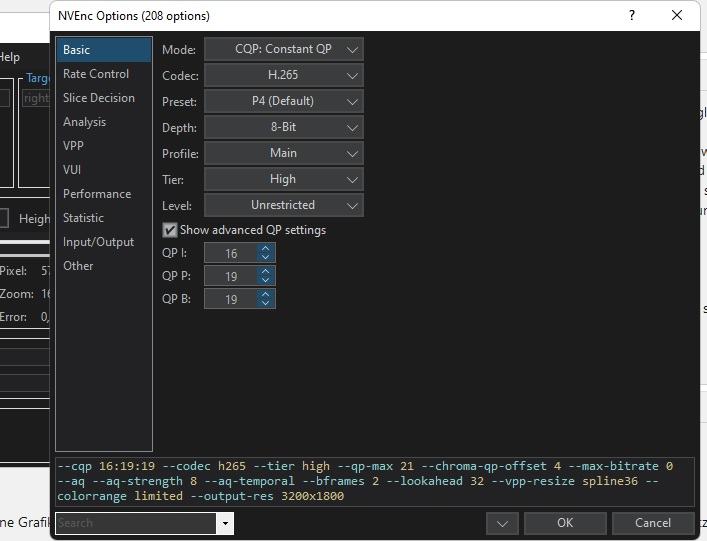Open the Mode dropdown (CQP: Constant QP)
This screenshot has height=541, width=707.
tap(284, 49)
